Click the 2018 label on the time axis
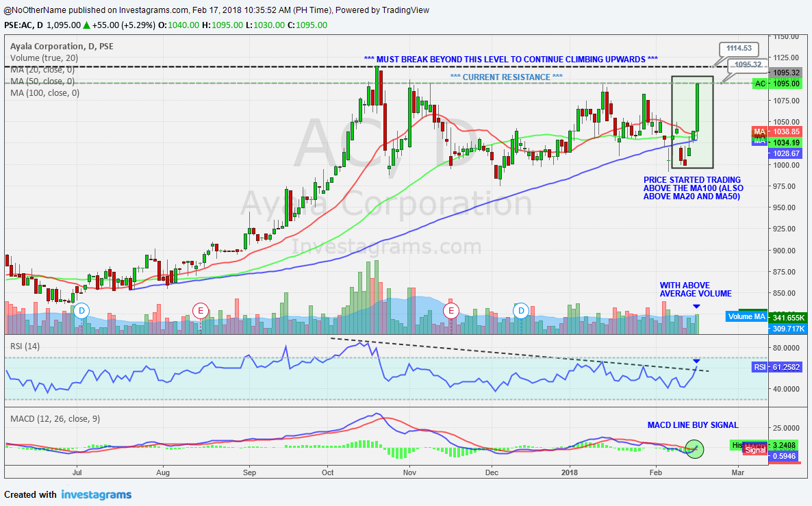The height and width of the screenshot is (506, 812). [x=569, y=472]
